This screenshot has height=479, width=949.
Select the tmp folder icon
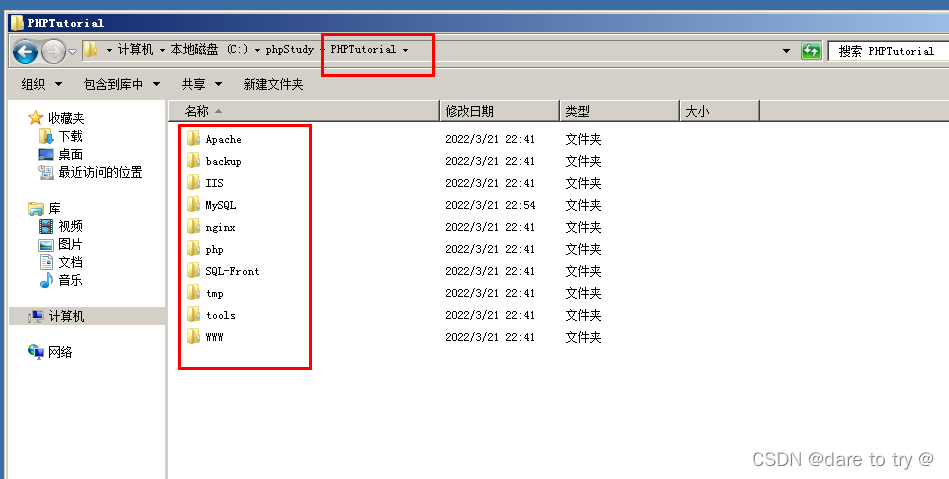[x=194, y=292]
